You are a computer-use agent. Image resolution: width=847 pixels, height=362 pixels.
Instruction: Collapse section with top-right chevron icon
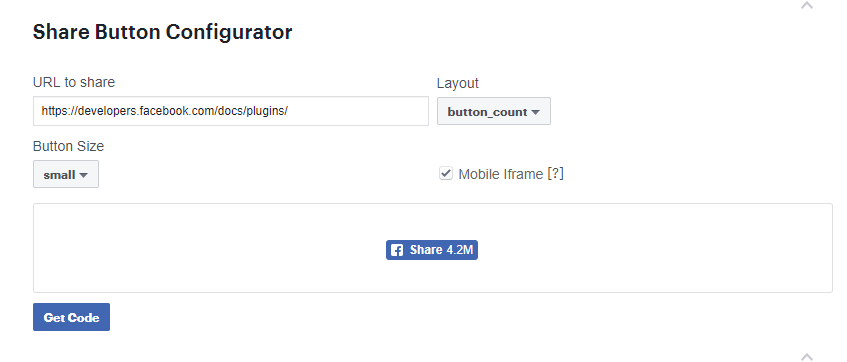click(x=807, y=5)
